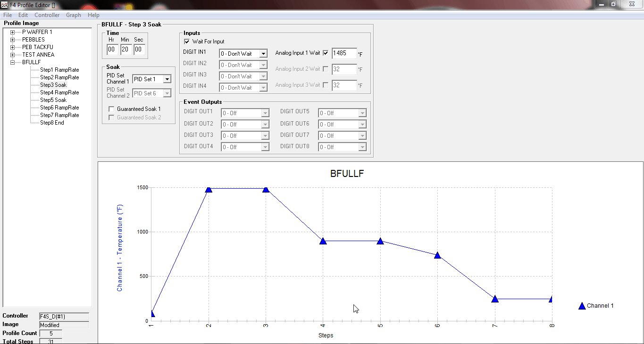Click the step 2 triangle marker on graph
Image resolution: width=644 pixels, height=344 pixels.
pyautogui.click(x=209, y=189)
